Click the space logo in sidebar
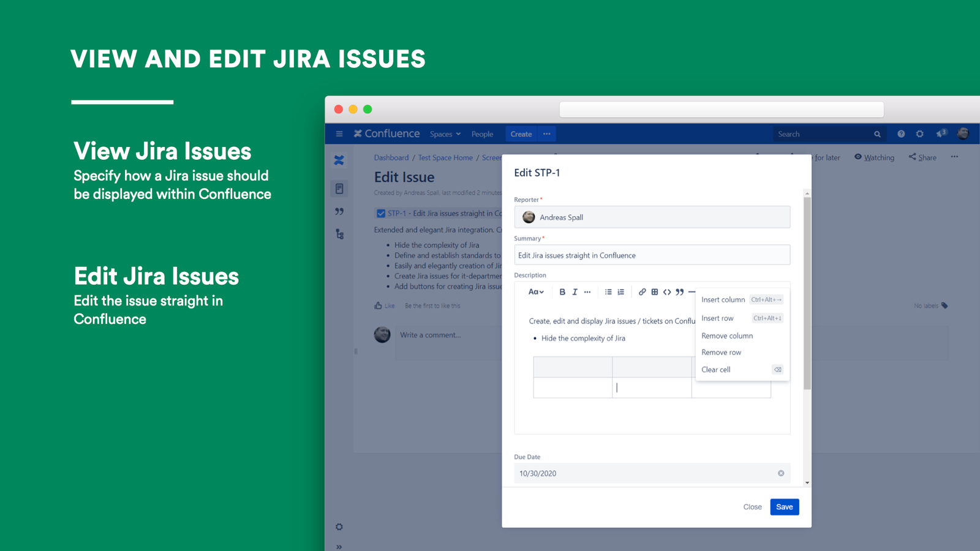Viewport: 980px width, 551px height. pos(339,160)
